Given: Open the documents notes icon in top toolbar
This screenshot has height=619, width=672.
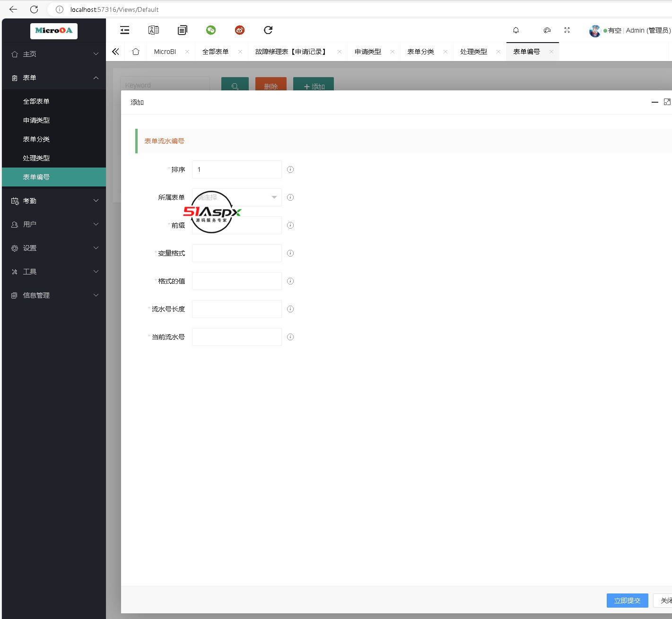Looking at the screenshot, I should tap(183, 30).
